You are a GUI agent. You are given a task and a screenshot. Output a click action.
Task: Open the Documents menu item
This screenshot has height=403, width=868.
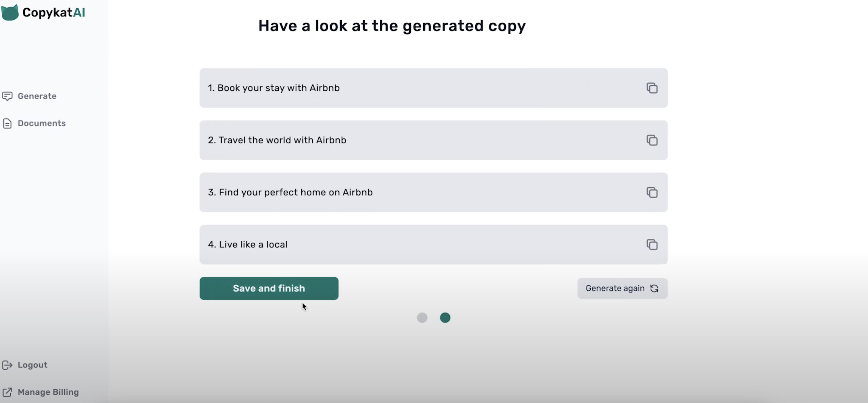[x=41, y=124]
